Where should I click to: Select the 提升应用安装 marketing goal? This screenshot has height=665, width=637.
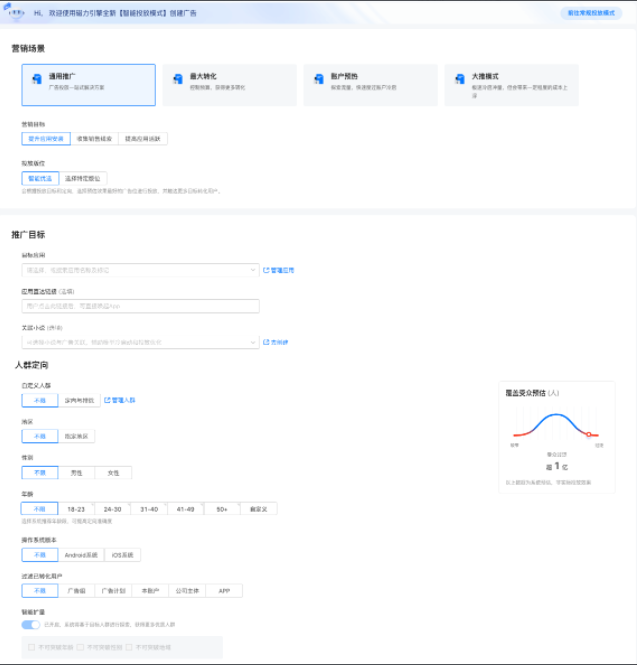click(46, 139)
